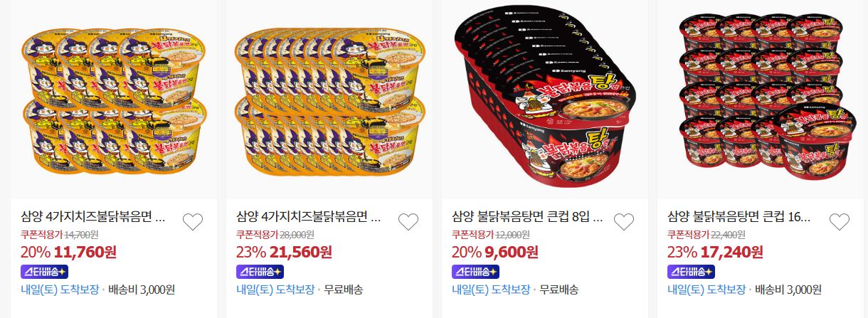Screen dimensions: 868x318
Task: Click the 23% 17,240원 discounted price
Action: [715, 252]
